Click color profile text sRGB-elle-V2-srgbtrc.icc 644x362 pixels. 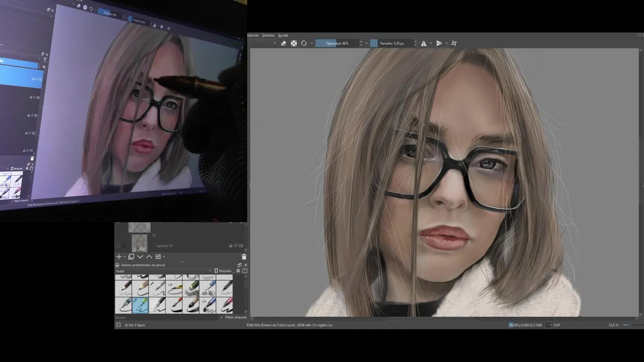tap(314, 325)
